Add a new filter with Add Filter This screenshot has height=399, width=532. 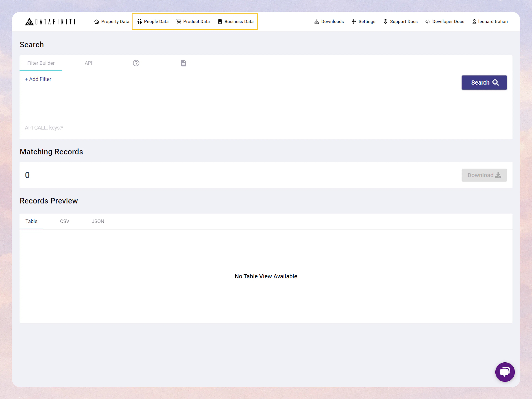[x=38, y=79]
